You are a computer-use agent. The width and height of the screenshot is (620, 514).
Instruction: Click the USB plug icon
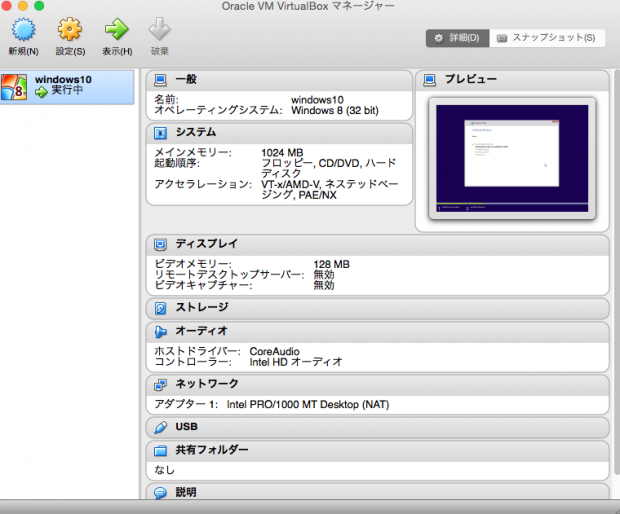tap(160, 427)
